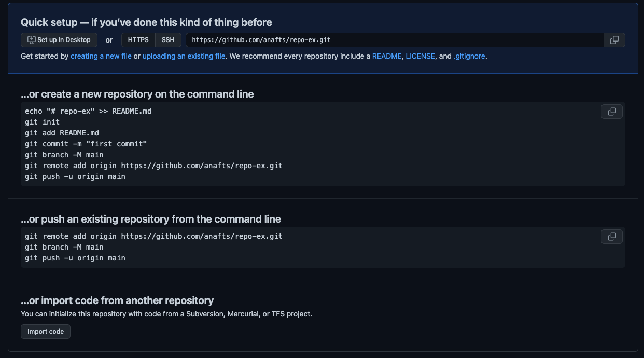
Task: Switch to the SSH tab
Action: coord(167,39)
